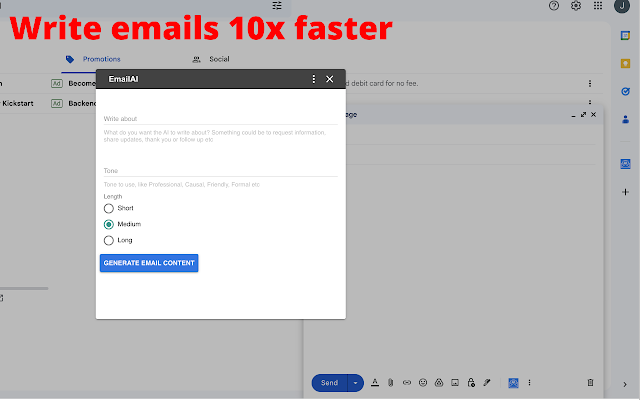Toggle confidential mode lock icon
Viewport: 640px width, 400px height.
(x=471, y=382)
